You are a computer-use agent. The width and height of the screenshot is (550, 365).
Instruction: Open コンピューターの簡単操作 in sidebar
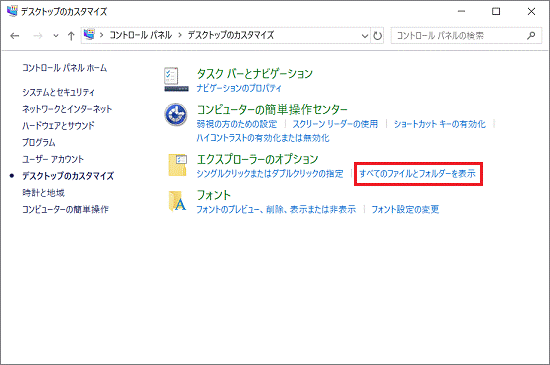point(65,209)
